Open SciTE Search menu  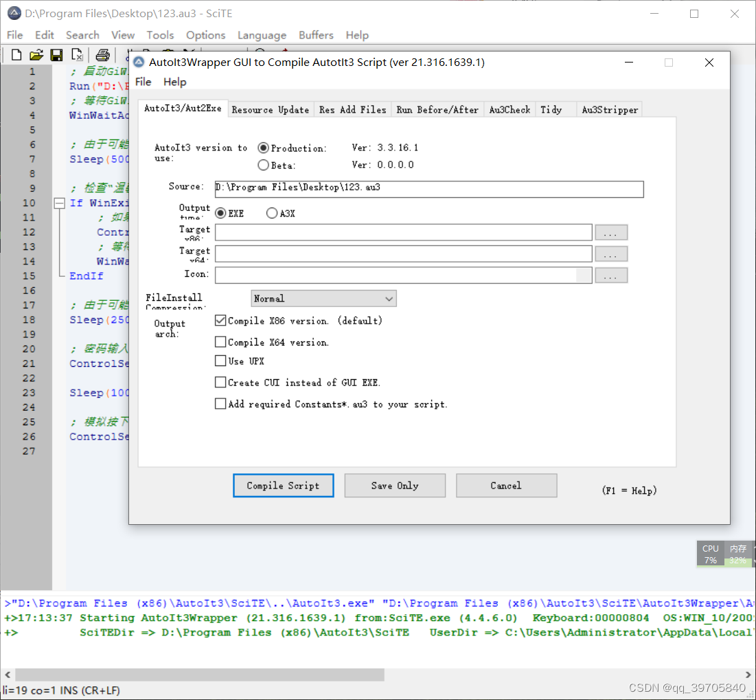[82, 35]
